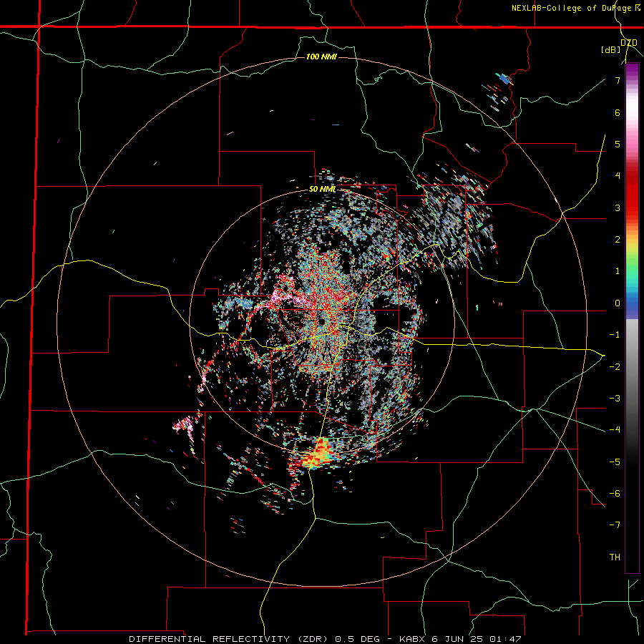
Task: Click the 2 dB tick label on scale
Action: coord(618,240)
